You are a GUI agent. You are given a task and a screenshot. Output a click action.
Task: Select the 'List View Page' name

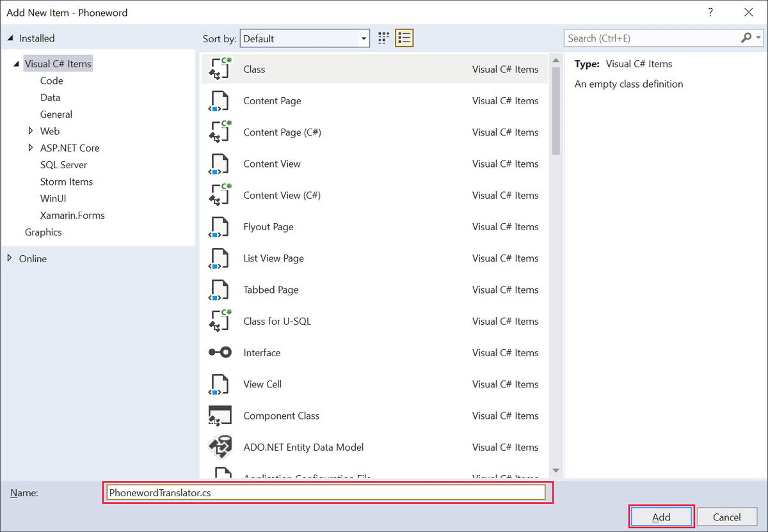[273, 258]
